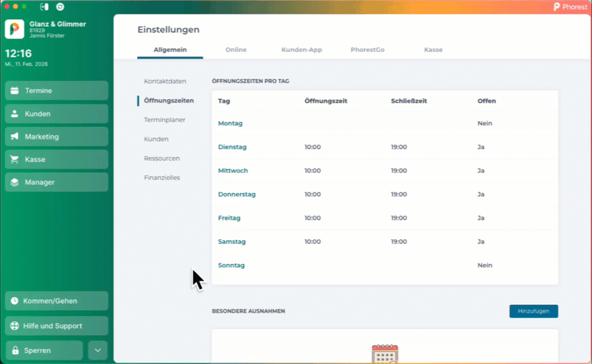Open Kommen/Gehen clock-in panel

click(57, 301)
